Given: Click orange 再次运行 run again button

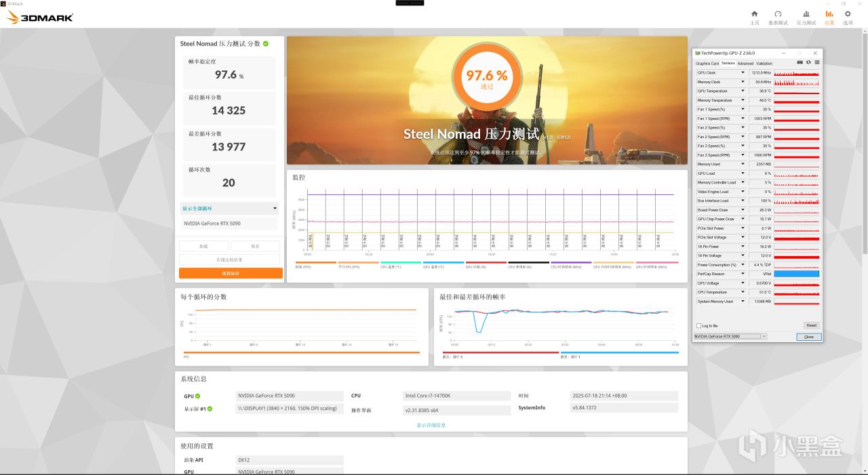Looking at the screenshot, I should point(231,273).
